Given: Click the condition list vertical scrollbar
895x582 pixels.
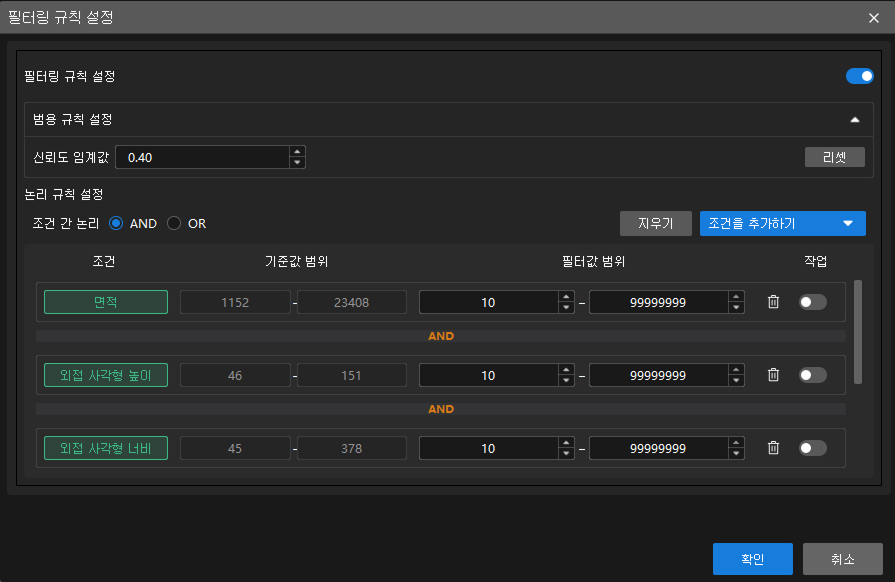Looking at the screenshot, I should pyautogui.click(x=858, y=332).
